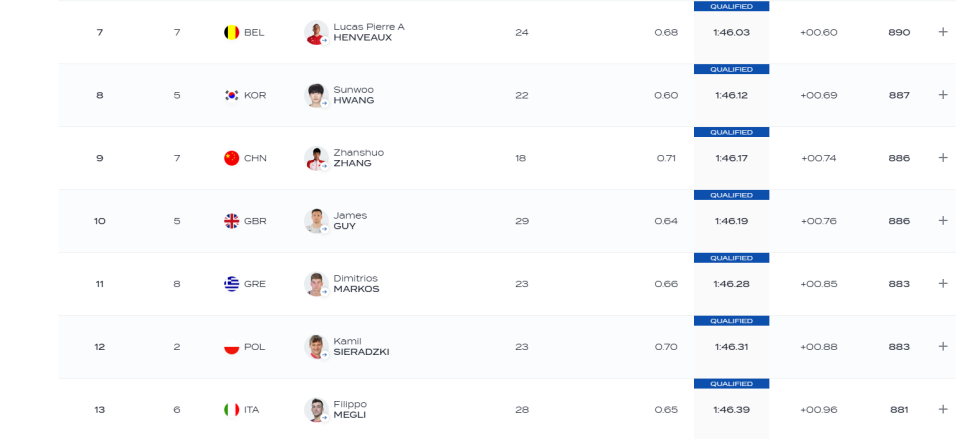This screenshot has height=439, width=960.
Task: Click Zhanshuo Zhang's 1:46.17 qualified time
Action: (x=731, y=158)
